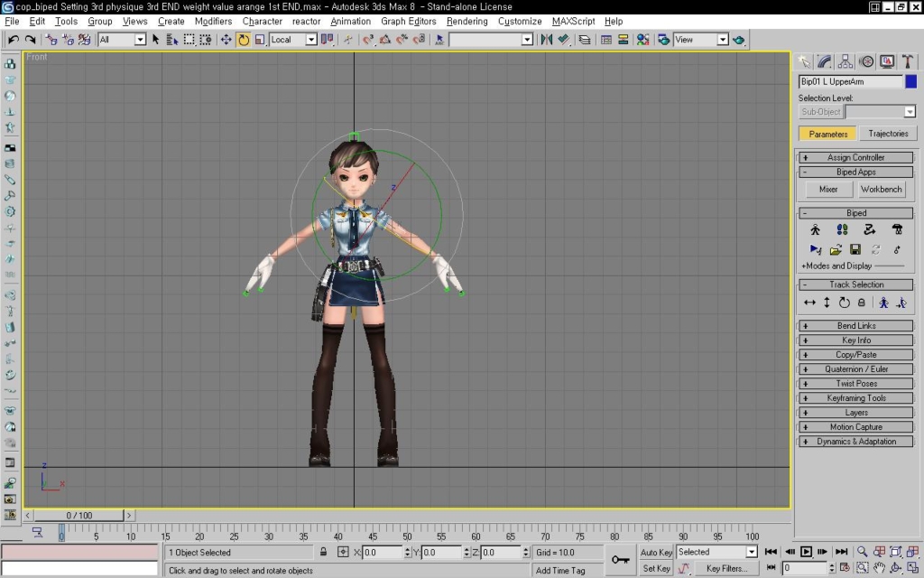Select the Select and Move tool
This screenshot has height=578, width=924.
pyautogui.click(x=226, y=40)
